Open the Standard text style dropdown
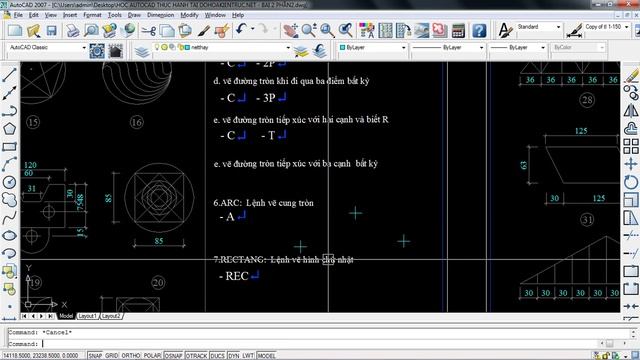This screenshot has height=360, width=640. pyautogui.click(x=539, y=27)
